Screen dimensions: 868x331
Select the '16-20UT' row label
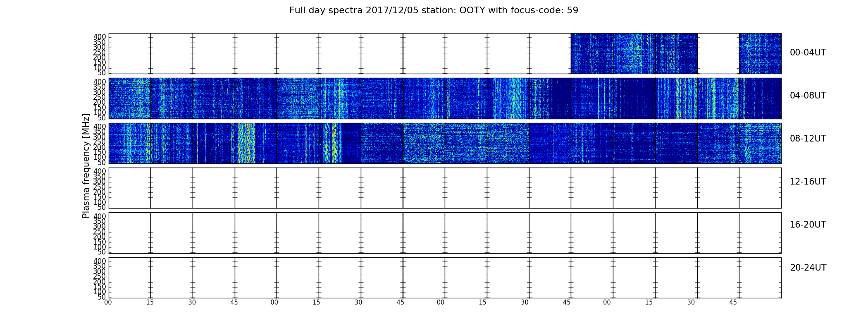(x=808, y=225)
